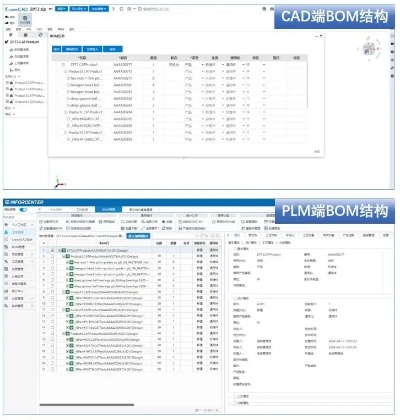The image size is (400, 420).
Task: Click the home icon in the PLM left sidebar
Action: (6, 224)
